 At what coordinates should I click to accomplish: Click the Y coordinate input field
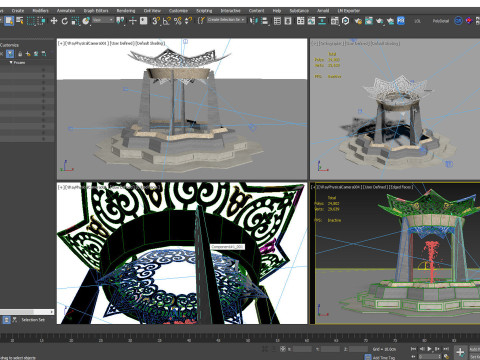point(331,349)
